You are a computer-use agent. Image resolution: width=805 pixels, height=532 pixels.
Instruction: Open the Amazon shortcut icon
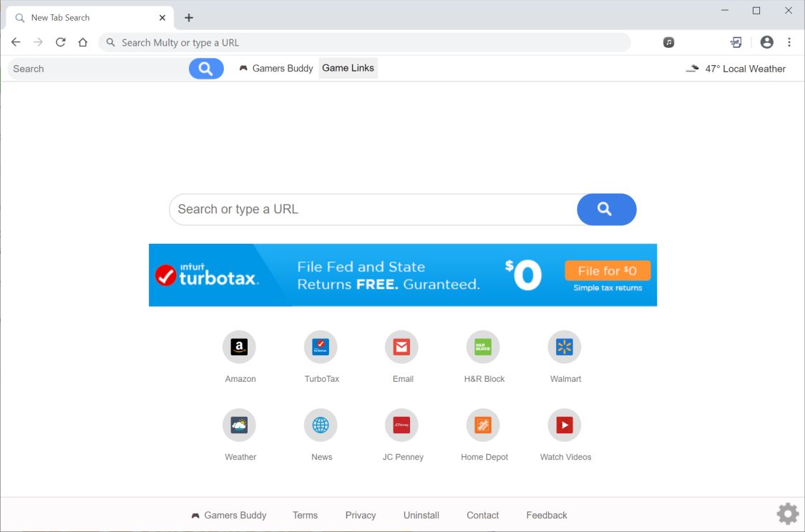click(240, 346)
